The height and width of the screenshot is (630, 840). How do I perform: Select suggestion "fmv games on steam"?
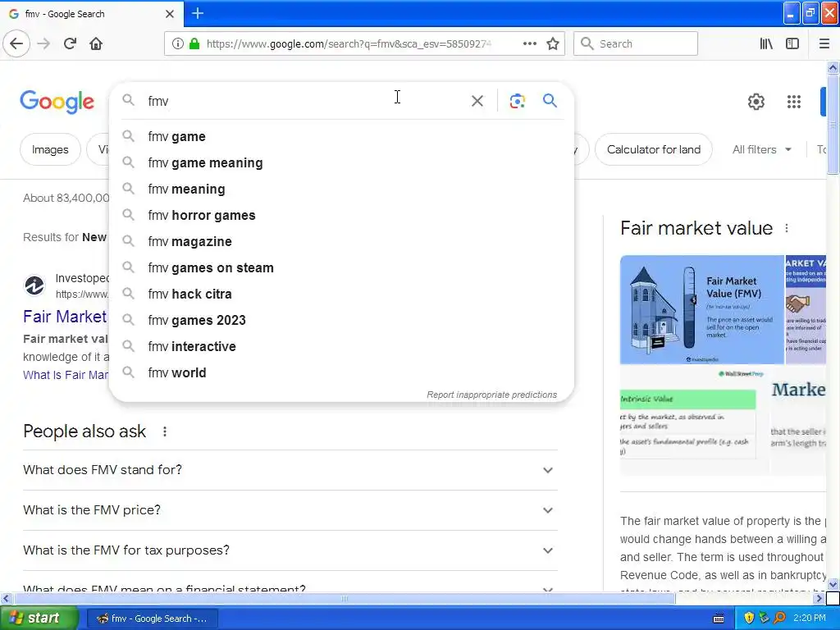point(342,268)
